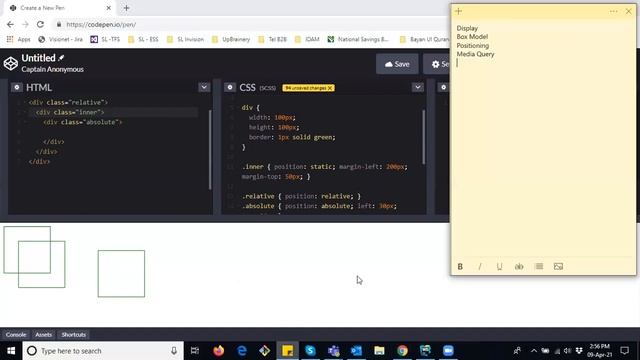The image size is (640, 360).
Task: Open the Assets panel
Action: [44, 335]
